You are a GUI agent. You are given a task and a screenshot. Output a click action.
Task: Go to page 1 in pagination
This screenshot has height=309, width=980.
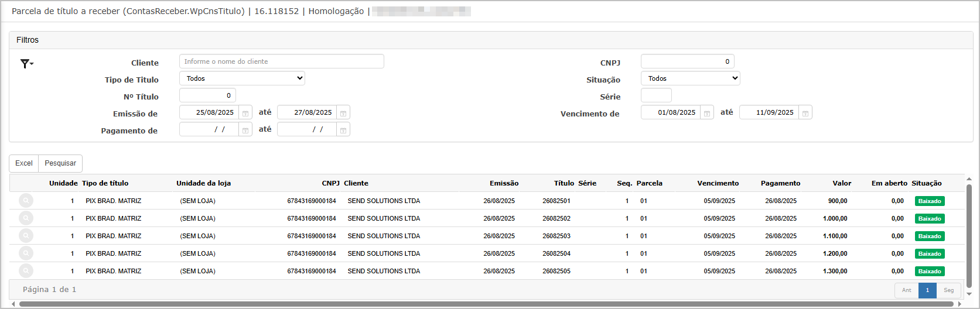927,290
